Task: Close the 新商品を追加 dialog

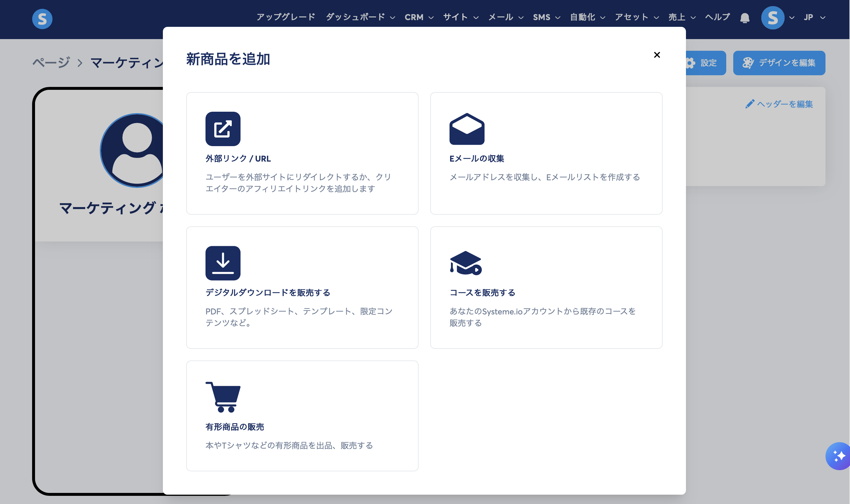Action: pos(656,55)
